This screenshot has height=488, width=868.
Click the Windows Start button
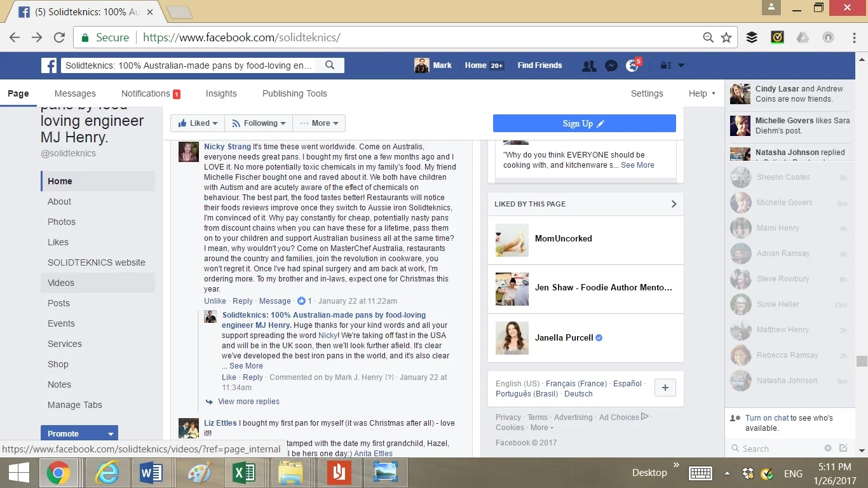tap(18, 473)
